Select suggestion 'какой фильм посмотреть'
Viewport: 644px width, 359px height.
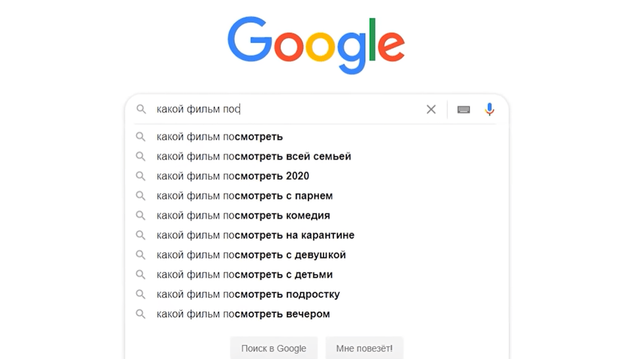[x=220, y=136]
